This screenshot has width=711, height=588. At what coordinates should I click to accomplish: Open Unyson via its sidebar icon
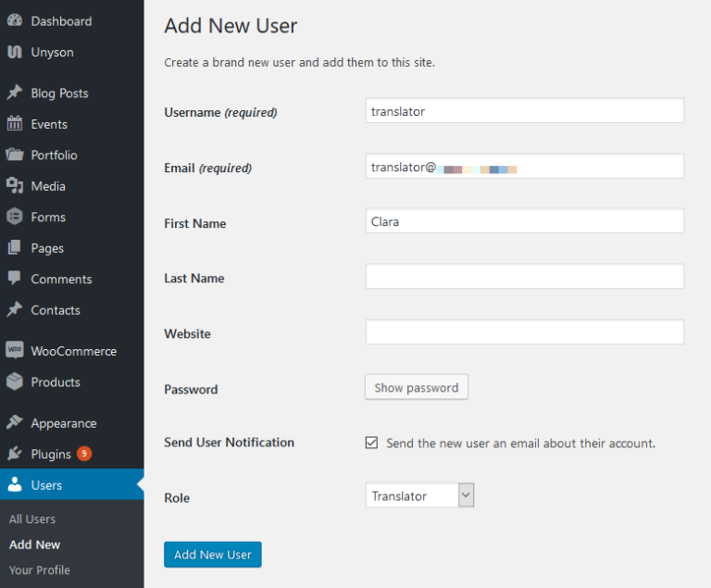point(15,52)
